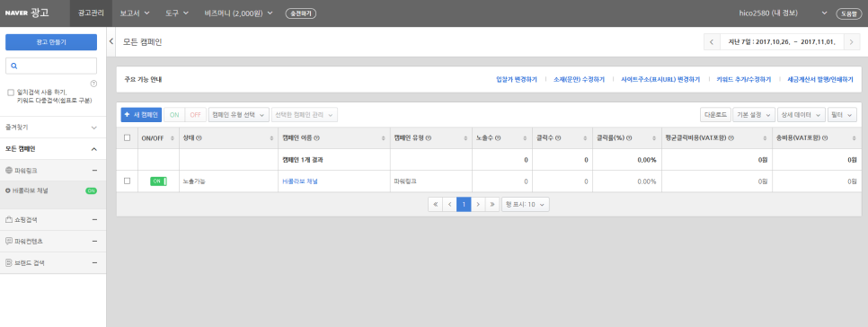Collapse the left sidebar with arrow

click(111, 41)
